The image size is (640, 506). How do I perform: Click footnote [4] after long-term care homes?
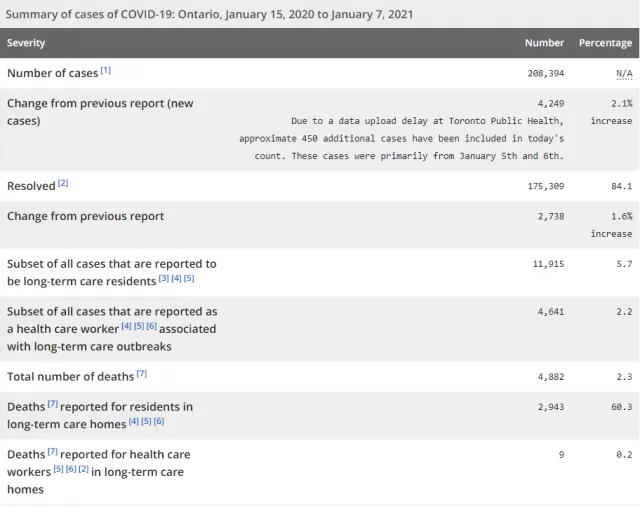click(x=134, y=421)
